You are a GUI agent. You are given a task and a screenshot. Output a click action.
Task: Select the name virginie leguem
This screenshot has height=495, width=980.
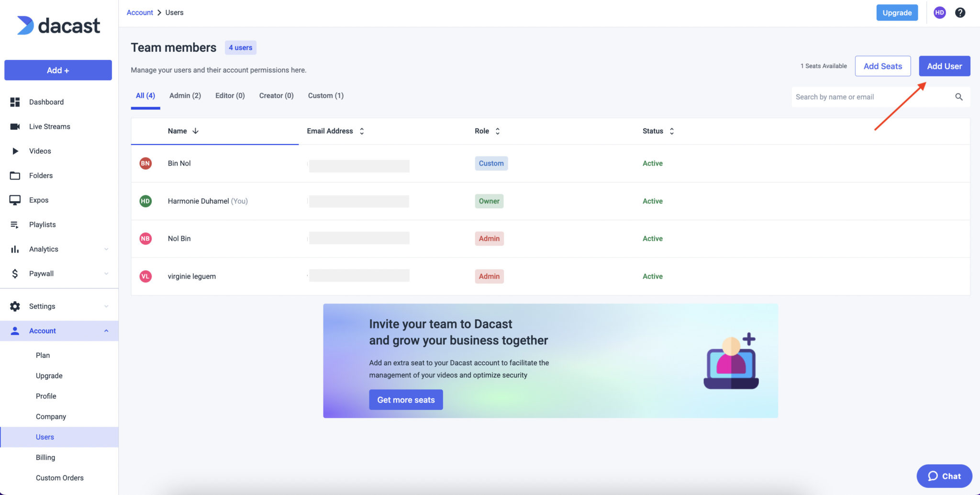click(x=192, y=276)
